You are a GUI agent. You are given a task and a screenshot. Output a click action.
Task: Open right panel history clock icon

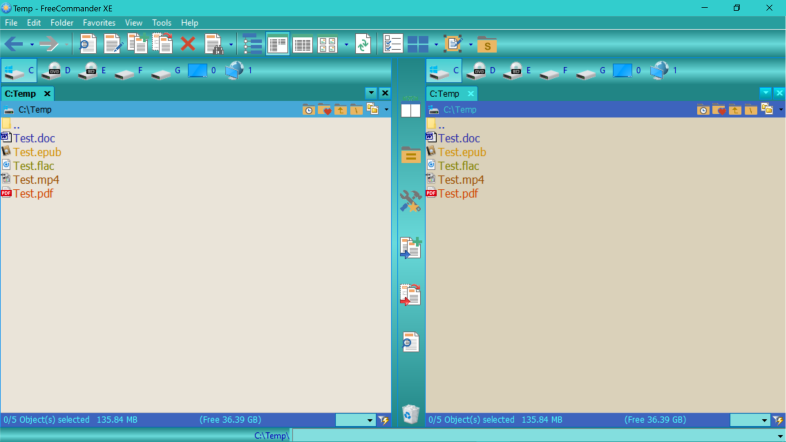(703, 110)
